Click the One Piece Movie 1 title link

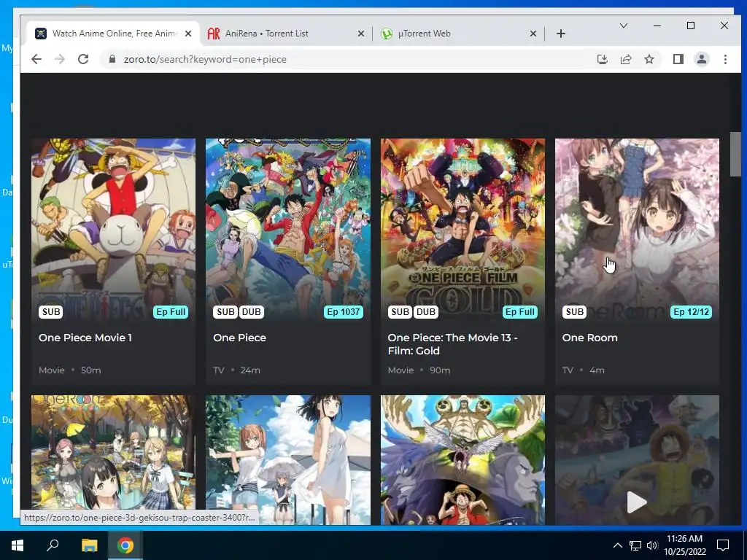[85, 338]
